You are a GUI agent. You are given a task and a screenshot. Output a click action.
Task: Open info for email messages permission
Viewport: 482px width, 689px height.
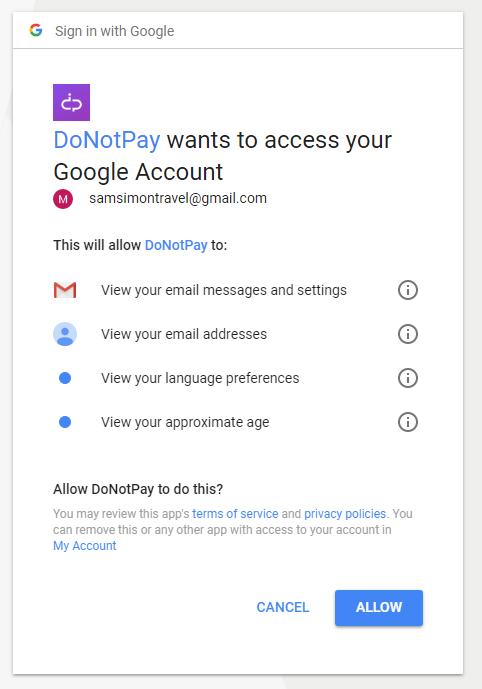tap(408, 290)
